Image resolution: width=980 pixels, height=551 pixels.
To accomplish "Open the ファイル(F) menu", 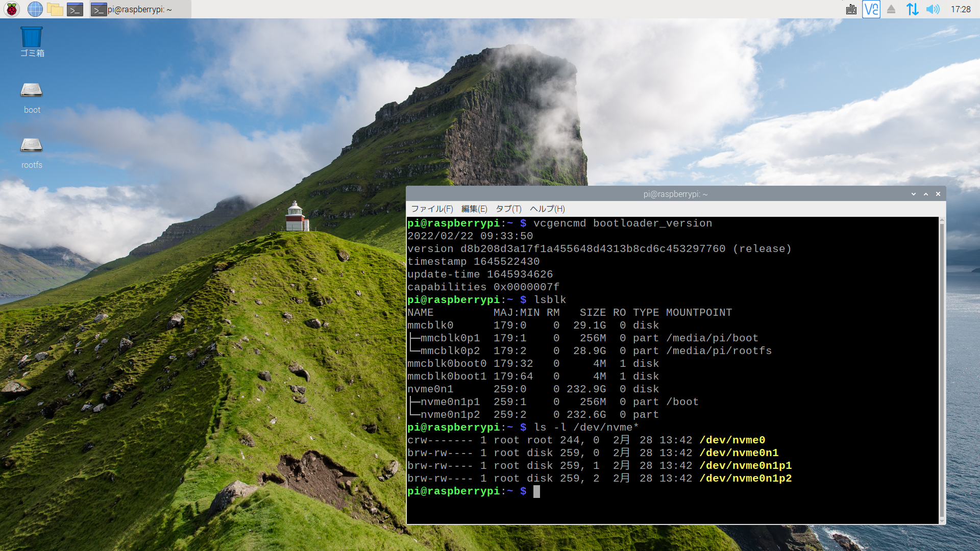I will click(431, 209).
